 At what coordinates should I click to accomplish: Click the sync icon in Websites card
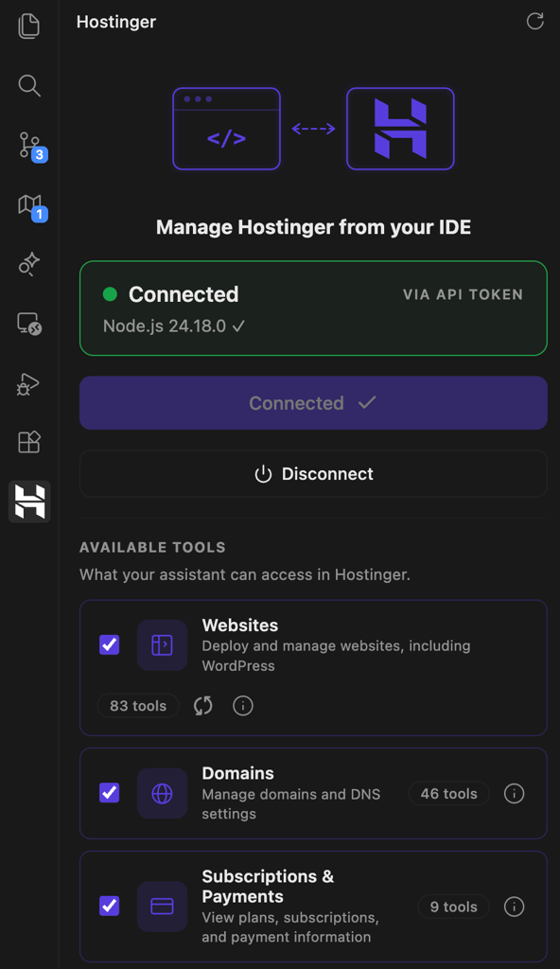pos(202,705)
